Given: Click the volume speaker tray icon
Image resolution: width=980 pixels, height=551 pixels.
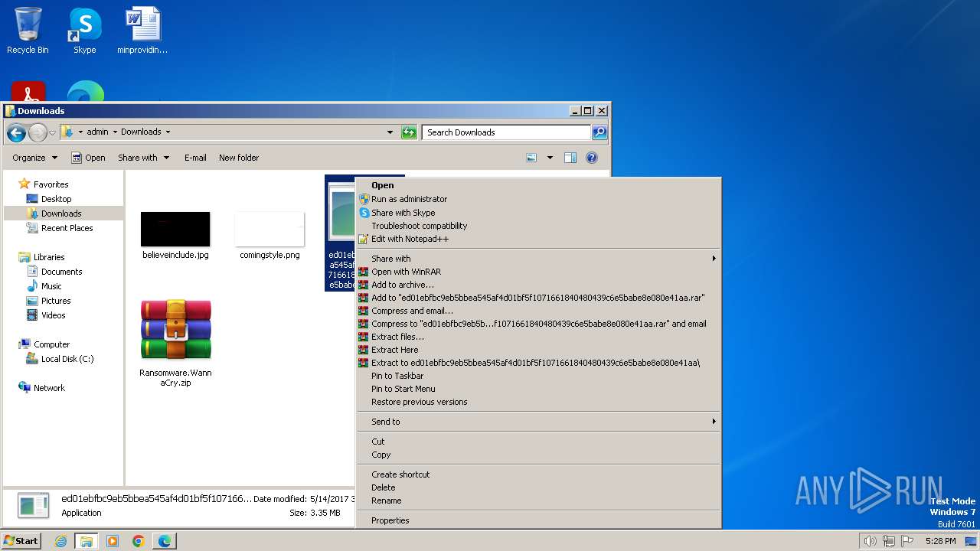Looking at the screenshot, I should 870,541.
